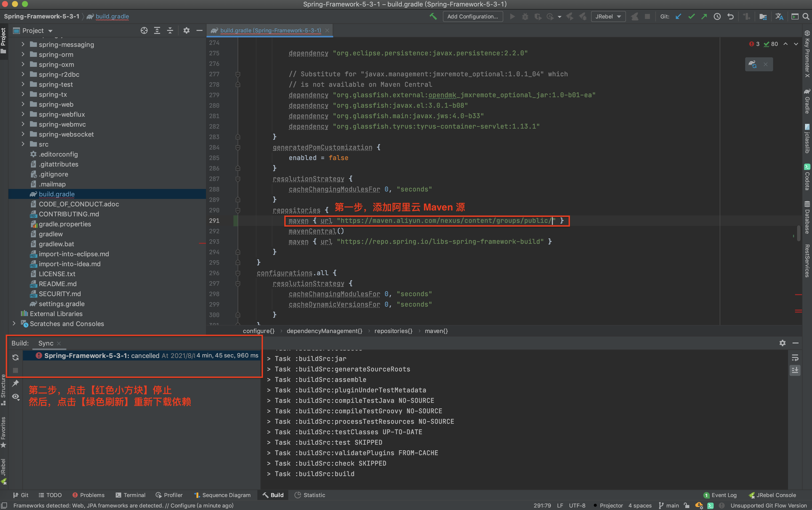The image size is (812, 510).
Task: Click the green hammer Build Project icon
Action: [433, 16]
